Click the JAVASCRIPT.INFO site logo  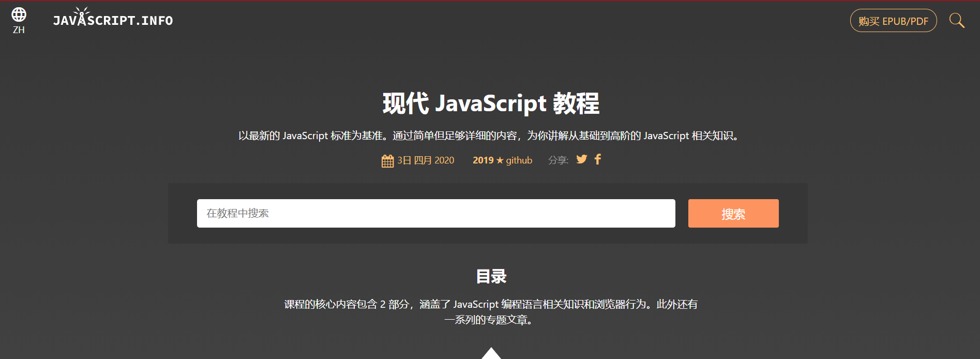pyautogui.click(x=113, y=18)
